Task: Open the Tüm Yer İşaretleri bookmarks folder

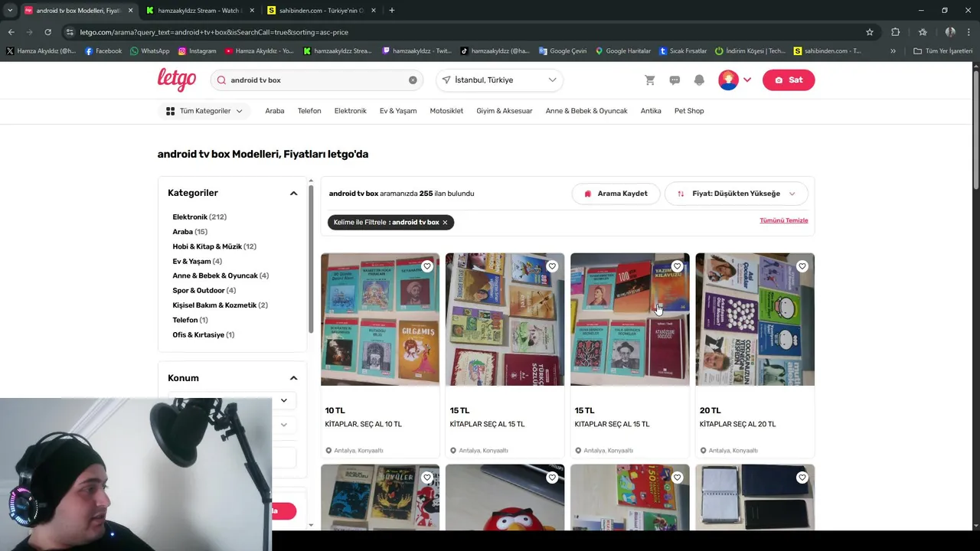Action: (x=943, y=51)
